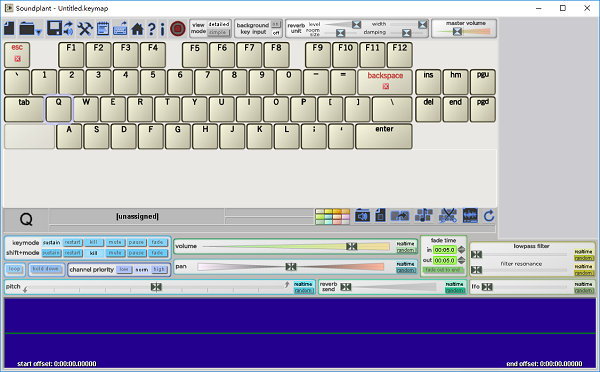Image resolution: width=600 pixels, height=372 pixels.
Task: Open the preferences wrench and hammer icon
Action: coord(85,29)
